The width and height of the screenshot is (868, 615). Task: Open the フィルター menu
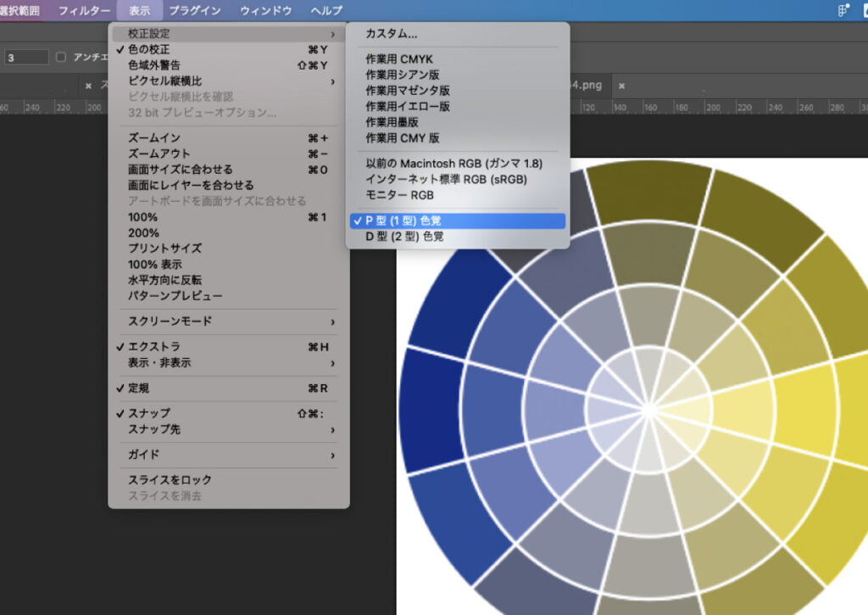[84, 10]
